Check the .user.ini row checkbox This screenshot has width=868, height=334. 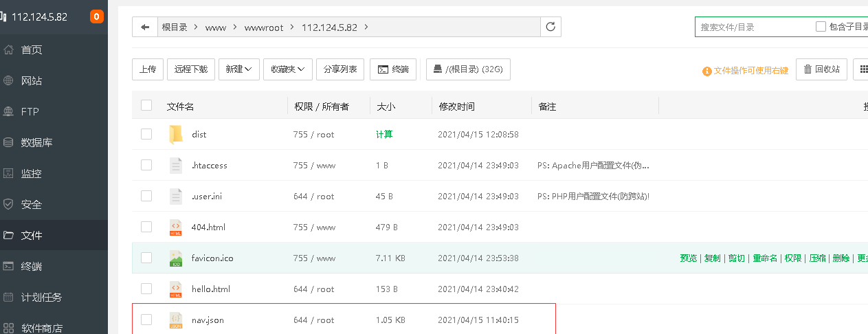coord(146,196)
